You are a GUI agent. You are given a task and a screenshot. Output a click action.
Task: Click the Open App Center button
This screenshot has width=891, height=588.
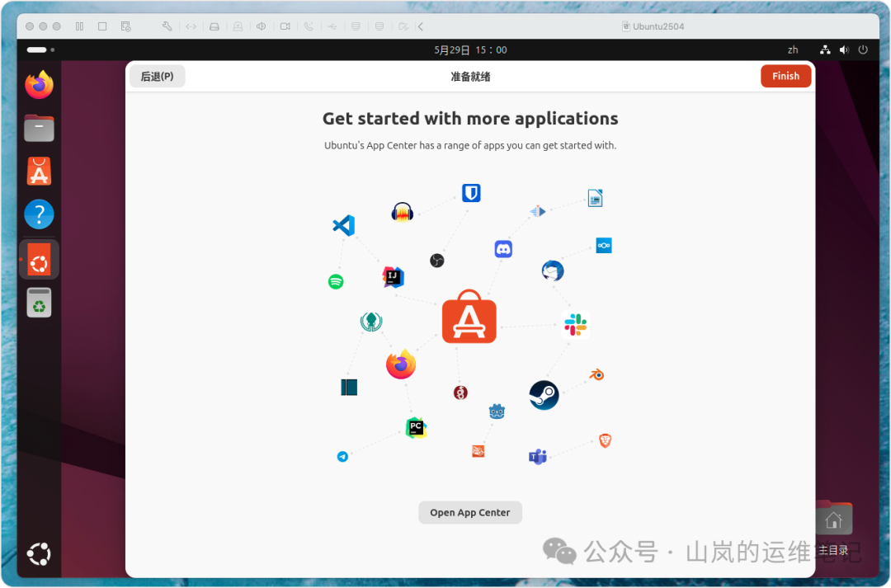pyautogui.click(x=470, y=512)
